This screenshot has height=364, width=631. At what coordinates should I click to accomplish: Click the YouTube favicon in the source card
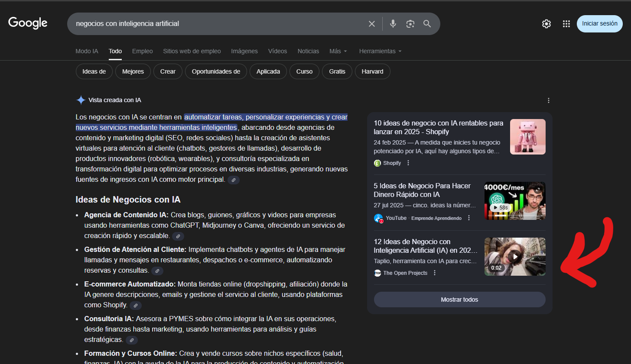378,218
